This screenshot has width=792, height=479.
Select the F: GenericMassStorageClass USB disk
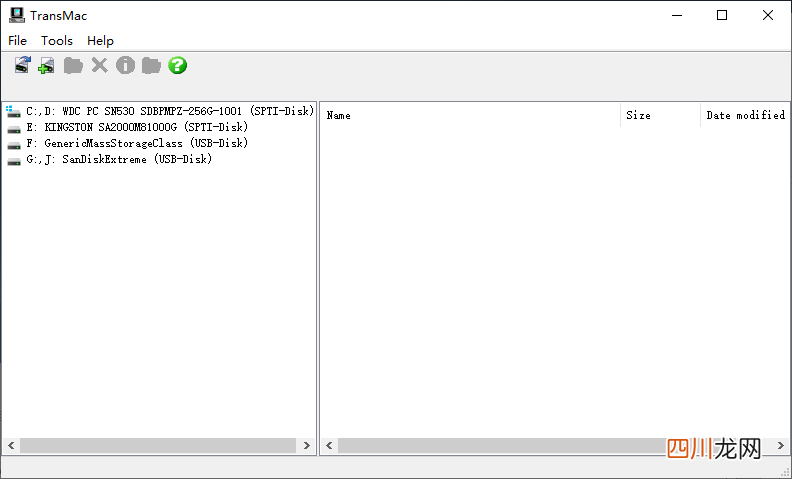point(127,143)
